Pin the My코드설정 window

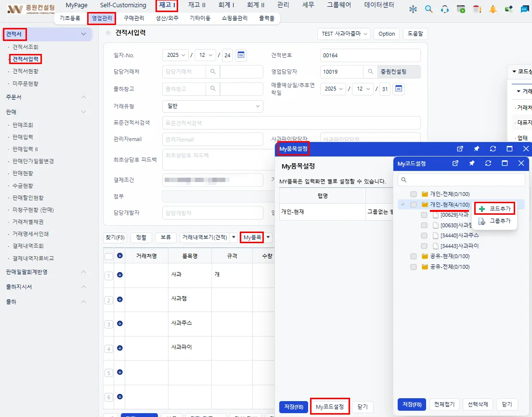[472, 163]
